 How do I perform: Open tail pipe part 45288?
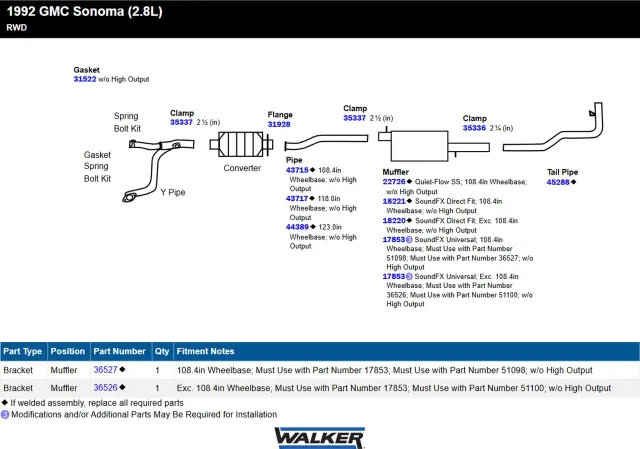click(x=558, y=182)
